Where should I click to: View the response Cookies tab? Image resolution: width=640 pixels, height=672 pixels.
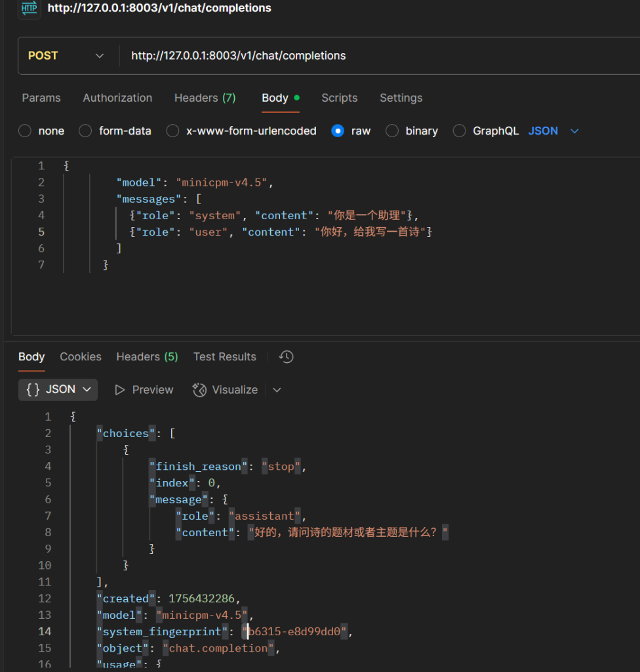click(x=81, y=357)
